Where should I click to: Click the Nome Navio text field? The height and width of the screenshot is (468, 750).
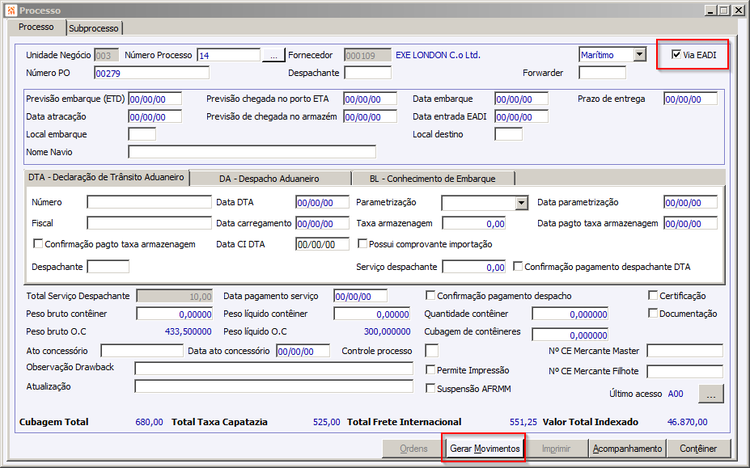point(252,152)
